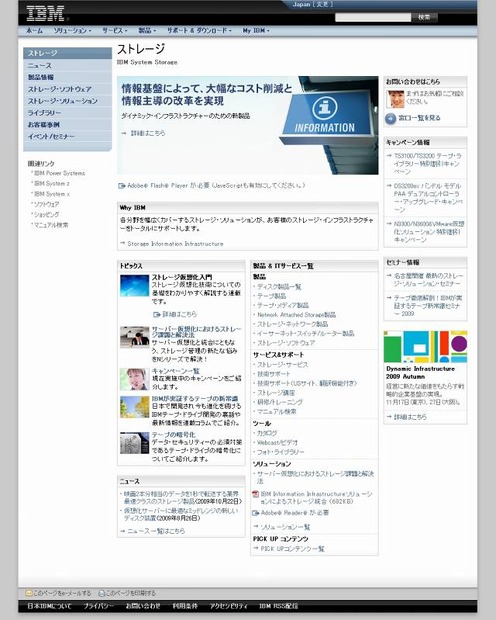Click 詳細はこちら link in the banner
Viewport: 496px width, 620px height.
coord(148,133)
